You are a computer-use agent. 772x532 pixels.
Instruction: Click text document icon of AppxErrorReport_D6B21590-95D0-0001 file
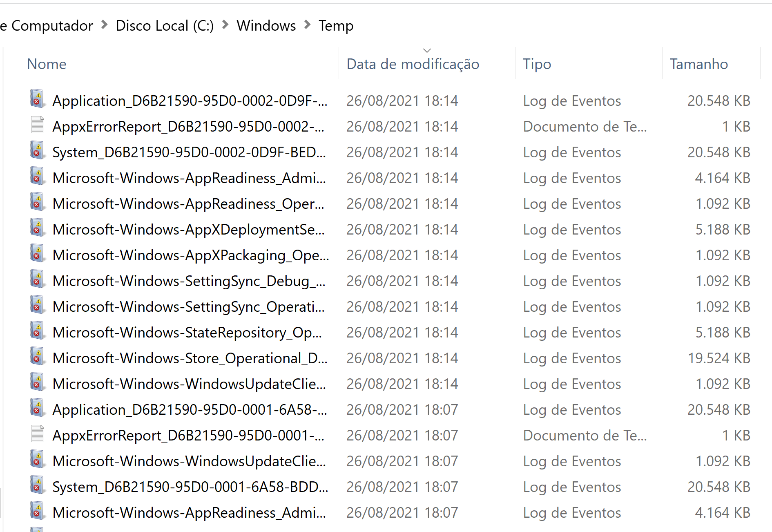pyautogui.click(x=38, y=434)
